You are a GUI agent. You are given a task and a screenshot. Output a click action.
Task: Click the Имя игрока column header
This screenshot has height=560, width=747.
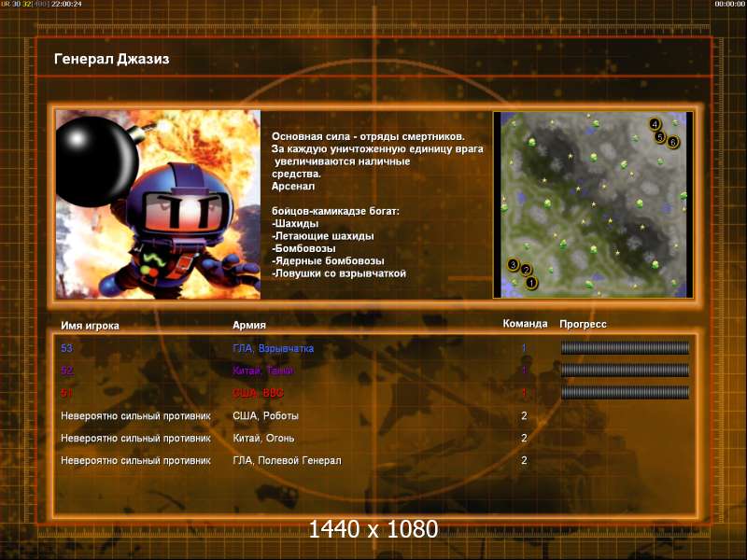(x=90, y=326)
